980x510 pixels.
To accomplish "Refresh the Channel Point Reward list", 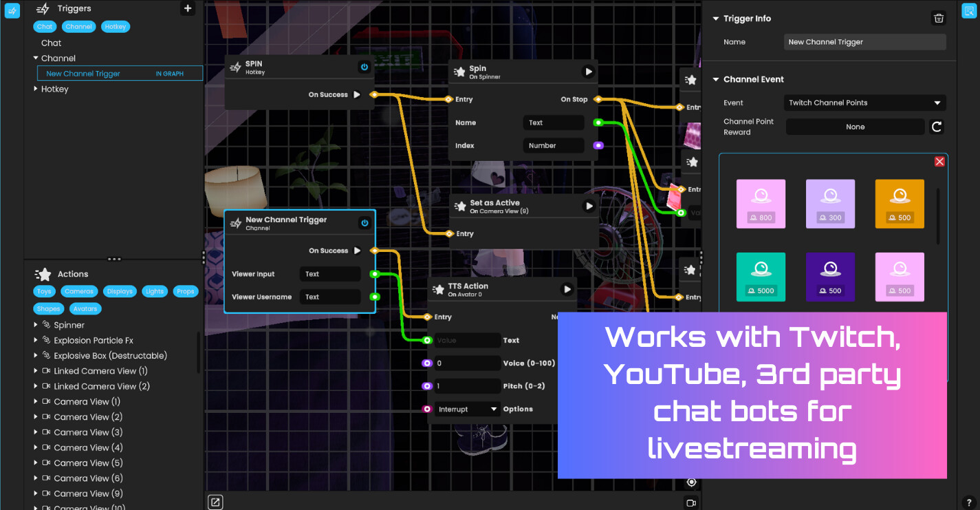I will click(937, 127).
